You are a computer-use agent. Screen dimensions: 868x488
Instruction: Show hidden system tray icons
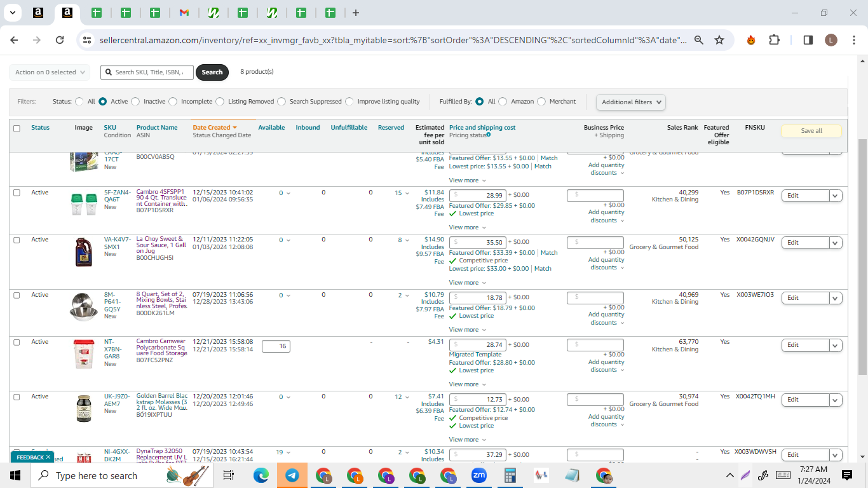point(729,475)
